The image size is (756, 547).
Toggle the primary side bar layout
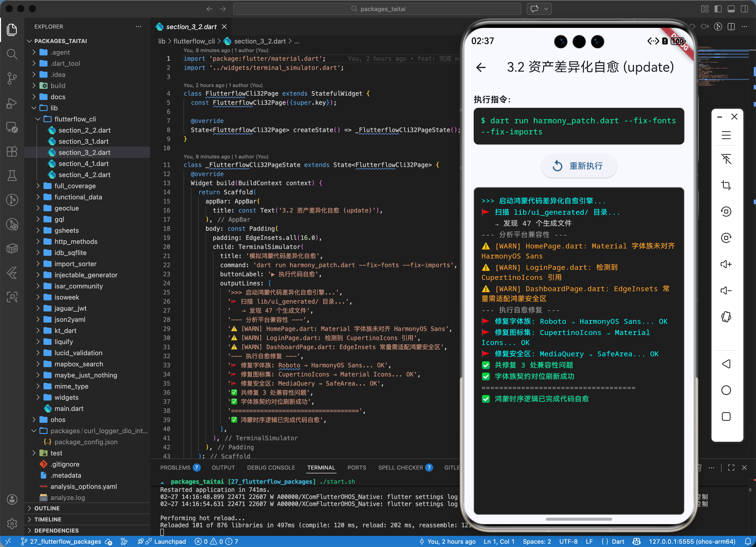718,9
